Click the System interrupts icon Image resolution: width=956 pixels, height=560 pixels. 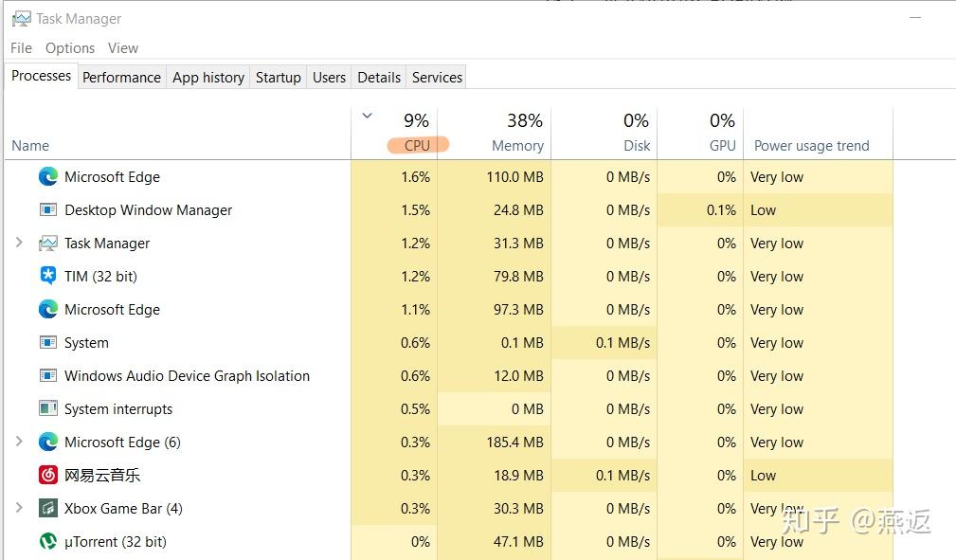point(48,408)
